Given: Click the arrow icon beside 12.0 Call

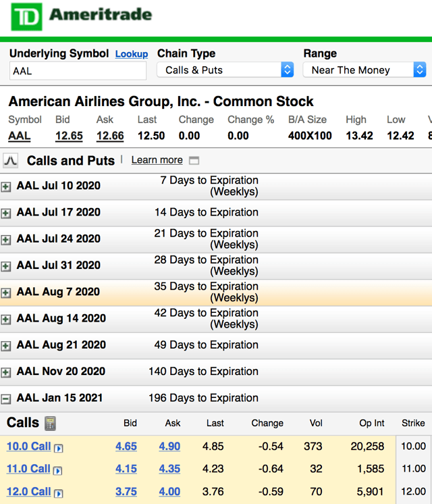Looking at the screenshot, I should (59, 493).
